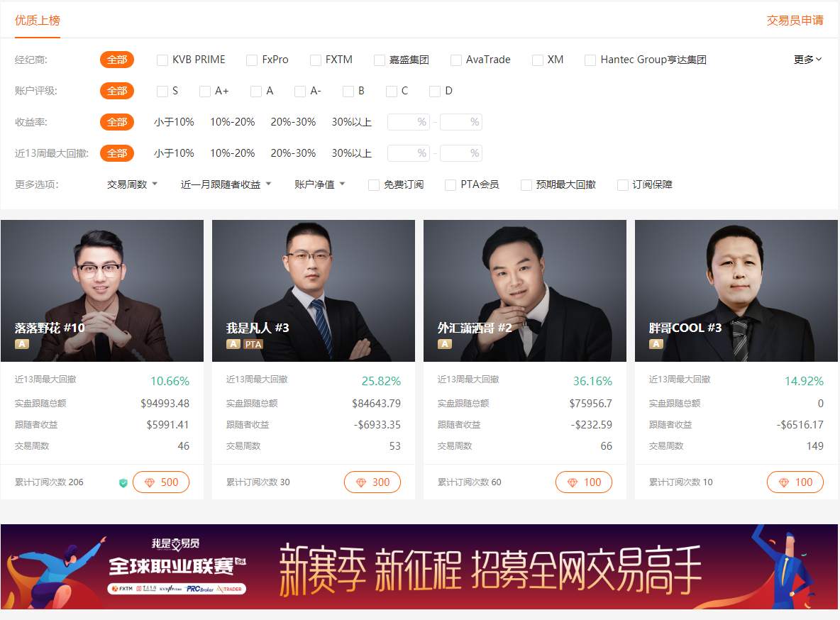This screenshot has width=840, height=620.
Task: Subscribe to 胖哥COOL with the 100 button
Action: click(x=795, y=482)
